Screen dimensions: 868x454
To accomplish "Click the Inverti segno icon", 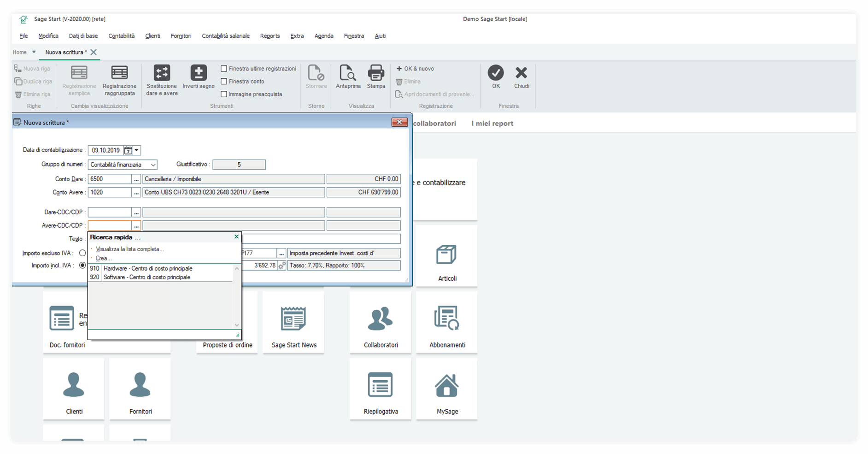I will (199, 73).
